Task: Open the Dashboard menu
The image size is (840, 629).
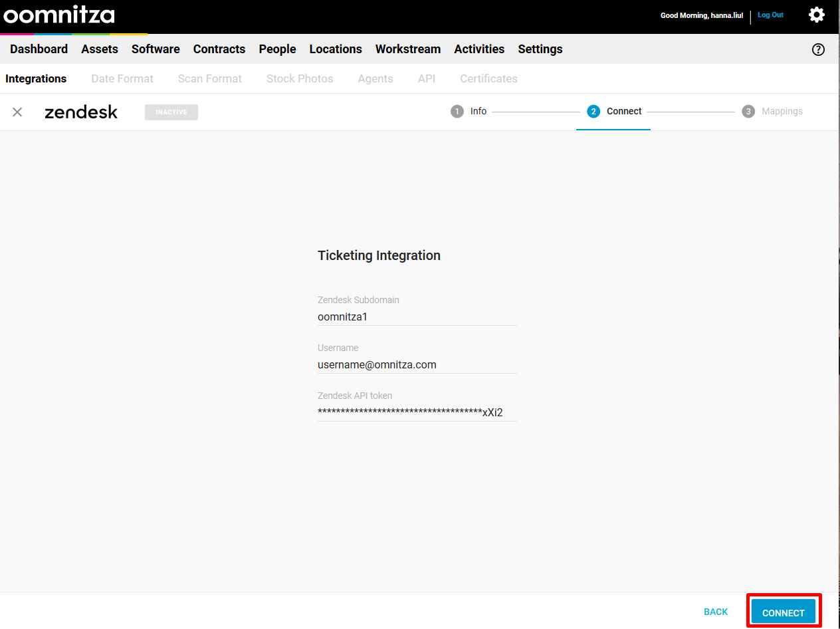Action: click(x=39, y=49)
